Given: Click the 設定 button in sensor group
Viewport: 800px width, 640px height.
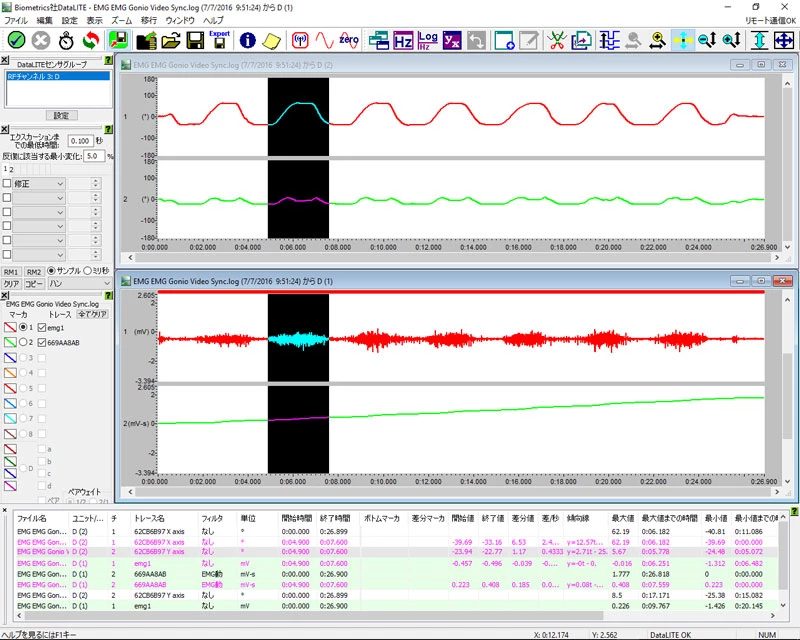Looking at the screenshot, I should pos(61,115).
